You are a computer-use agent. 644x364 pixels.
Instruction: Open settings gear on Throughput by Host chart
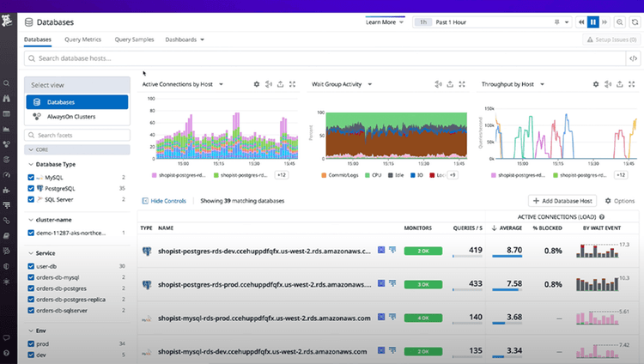click(596, 84)
